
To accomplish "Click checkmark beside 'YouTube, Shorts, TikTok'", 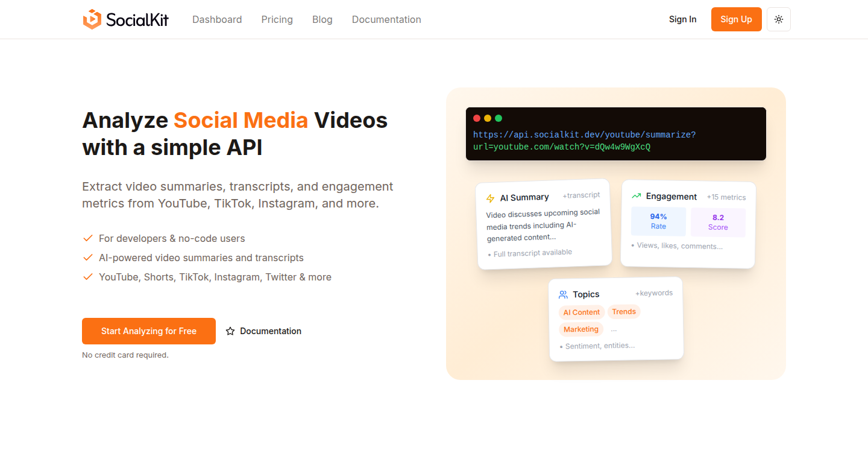I will [87, 277].
